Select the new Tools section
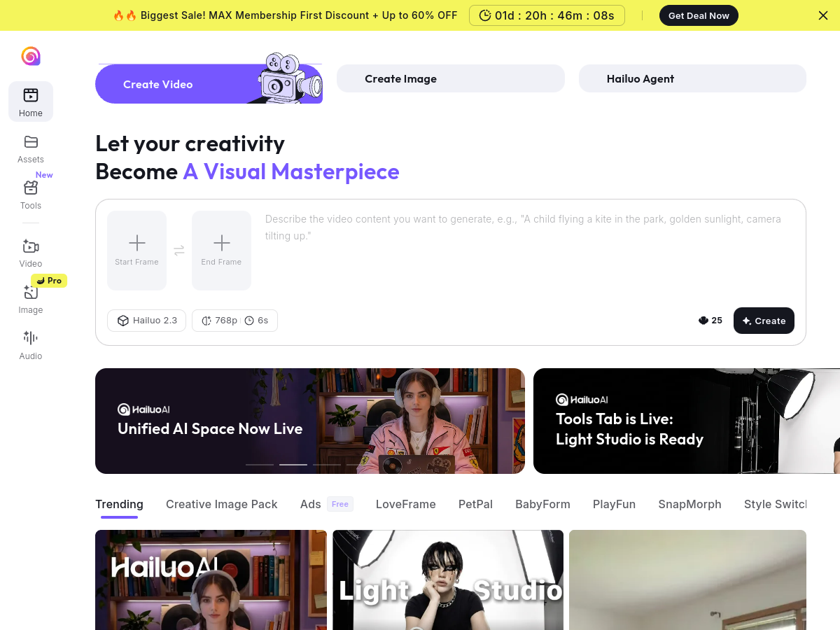 click(31, 195)
